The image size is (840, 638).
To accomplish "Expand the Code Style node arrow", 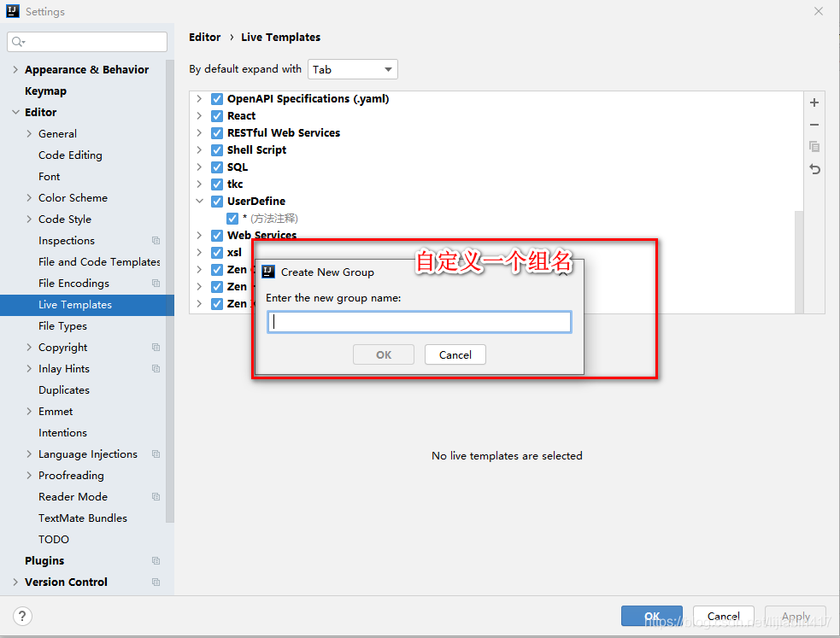I will pyautogui.click(x=29, y=219).
